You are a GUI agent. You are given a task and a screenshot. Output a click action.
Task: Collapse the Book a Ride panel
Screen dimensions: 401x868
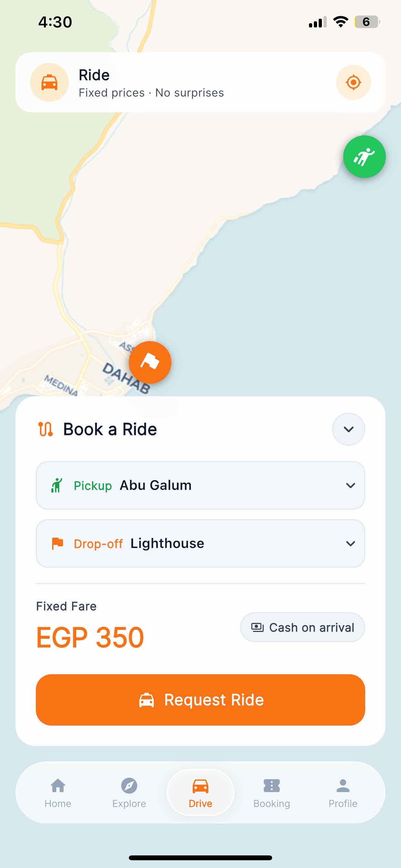[x=348, y=429]
